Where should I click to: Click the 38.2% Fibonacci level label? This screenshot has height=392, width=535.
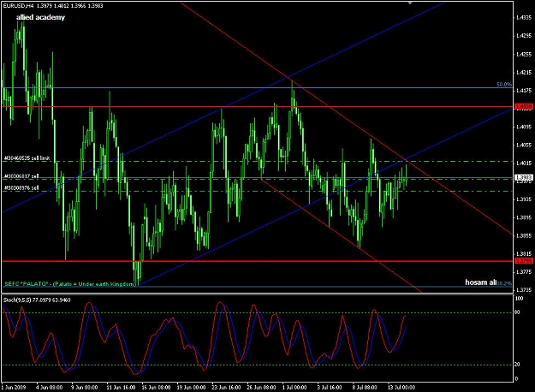[x=505, y=283]
